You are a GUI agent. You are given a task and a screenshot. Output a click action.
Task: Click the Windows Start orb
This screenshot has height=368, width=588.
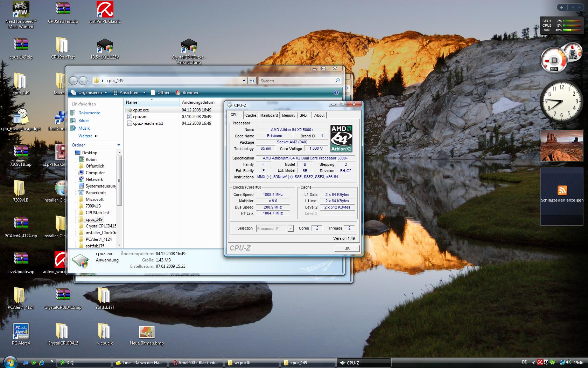pos(9,362)
